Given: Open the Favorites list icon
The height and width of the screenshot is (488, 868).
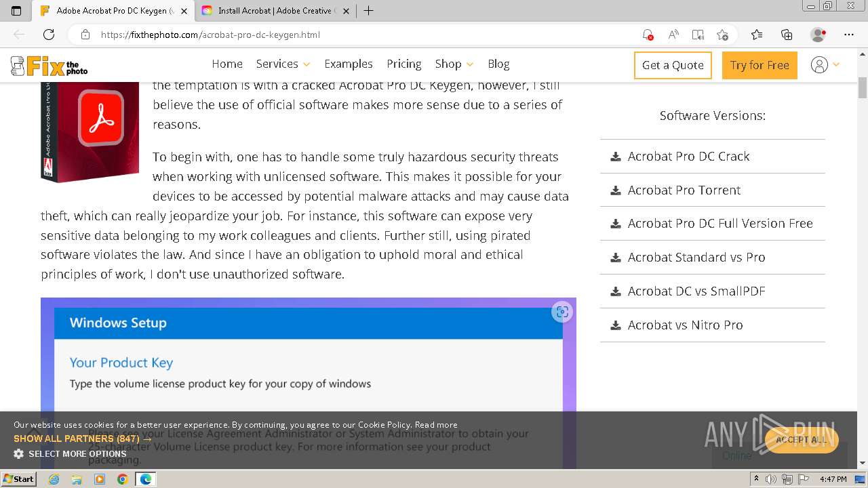Looking at the screenshot, I should point(757,35).
